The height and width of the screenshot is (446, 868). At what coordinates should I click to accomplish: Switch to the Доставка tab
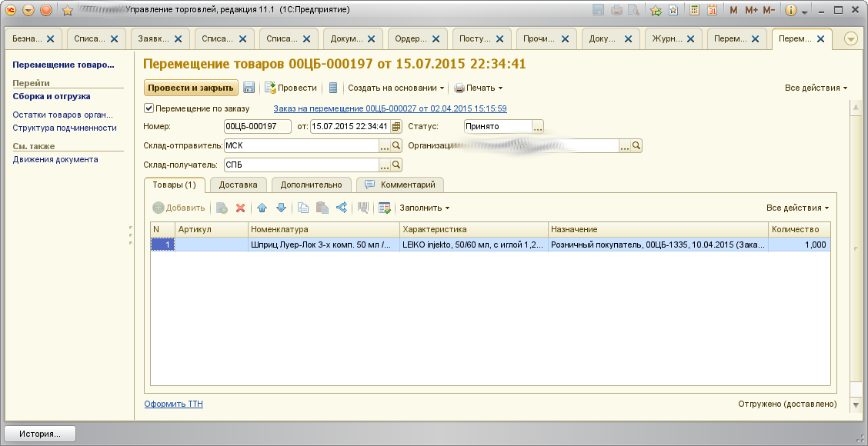(238, 185)
